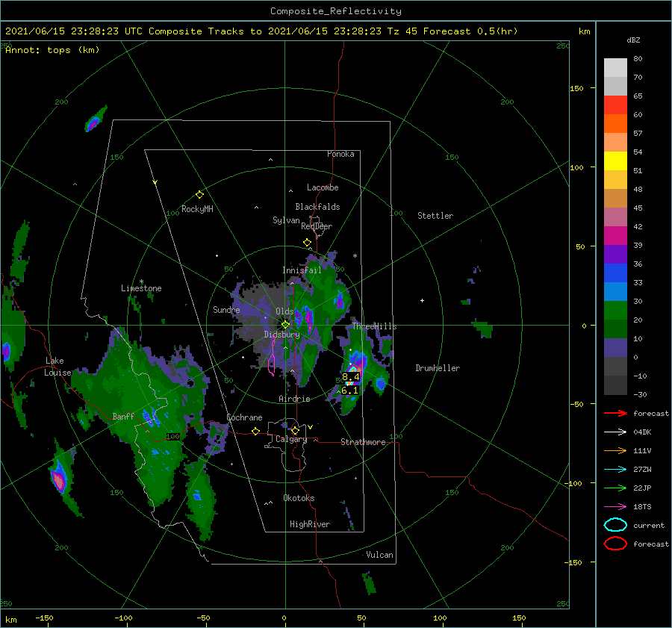Click the ThreeHills label
This screenshot has width=672, height=628.
[x=375, y=326]
